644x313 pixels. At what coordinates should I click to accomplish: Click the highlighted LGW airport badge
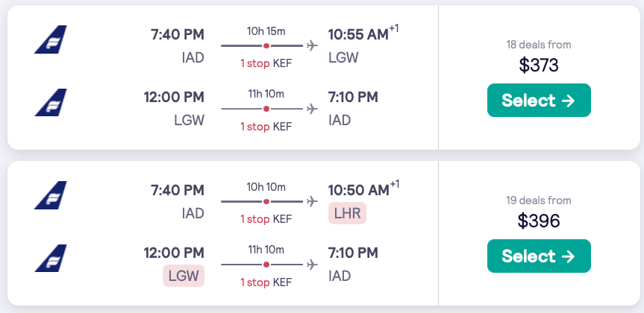tap(183, 276)
